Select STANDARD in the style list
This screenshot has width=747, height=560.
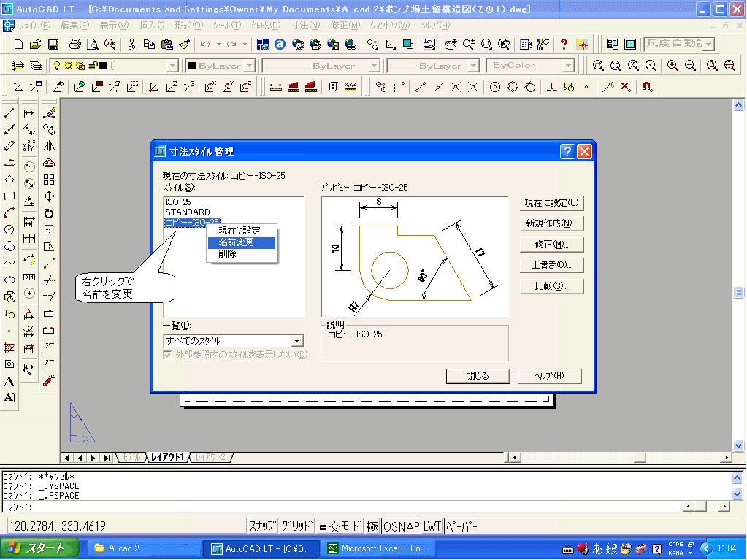tap(187, 212)
